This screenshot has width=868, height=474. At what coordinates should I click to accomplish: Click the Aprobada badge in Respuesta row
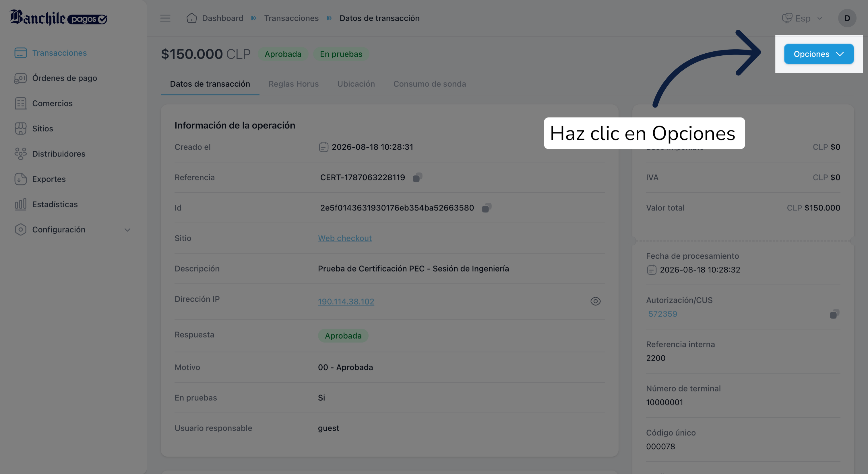click(343, 335)
